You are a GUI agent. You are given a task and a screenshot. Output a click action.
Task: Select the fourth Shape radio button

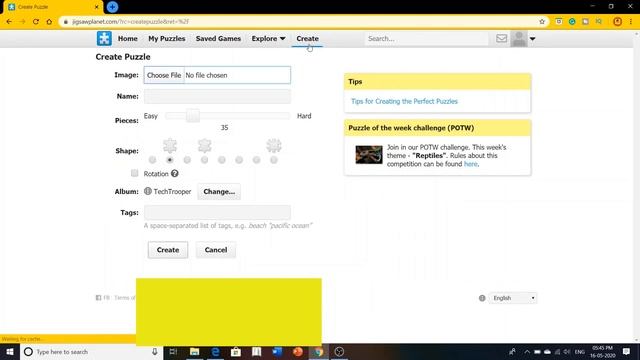(x=204, y=160)
